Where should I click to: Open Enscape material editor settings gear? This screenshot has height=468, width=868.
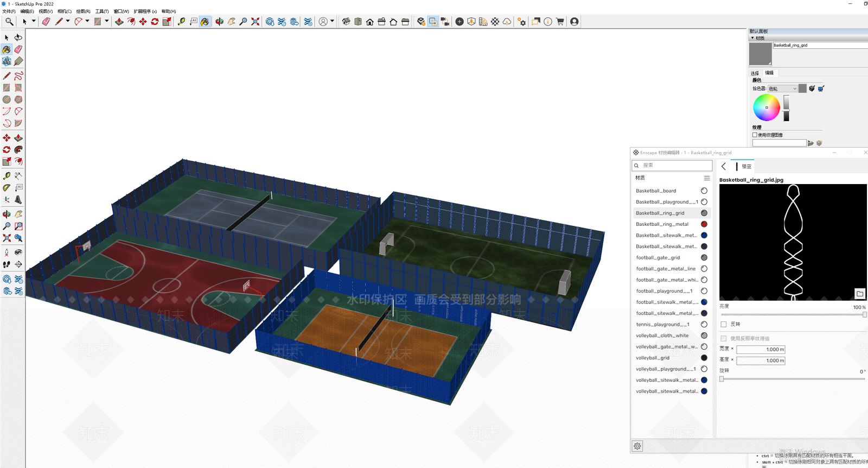(x=637, y=446)
